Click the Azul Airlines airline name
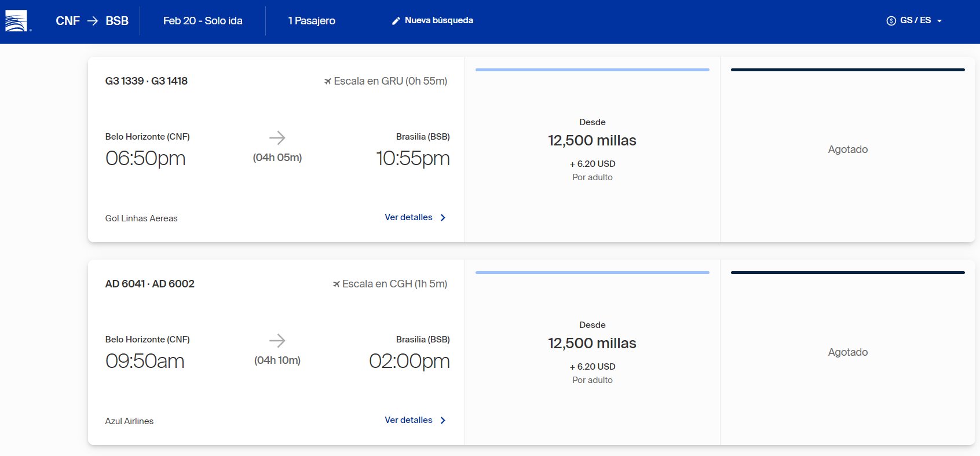The width and height of the screenshot is (980, 456). coord(129,421)
